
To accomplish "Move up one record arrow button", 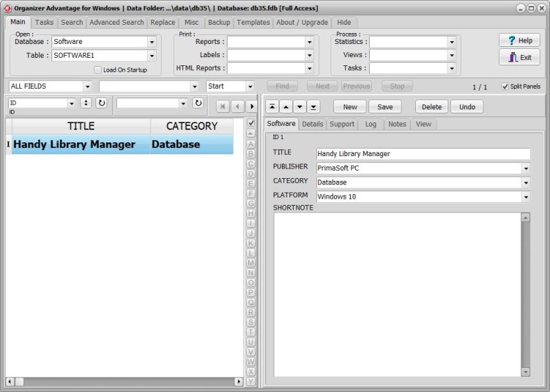I will click(286, 107).
